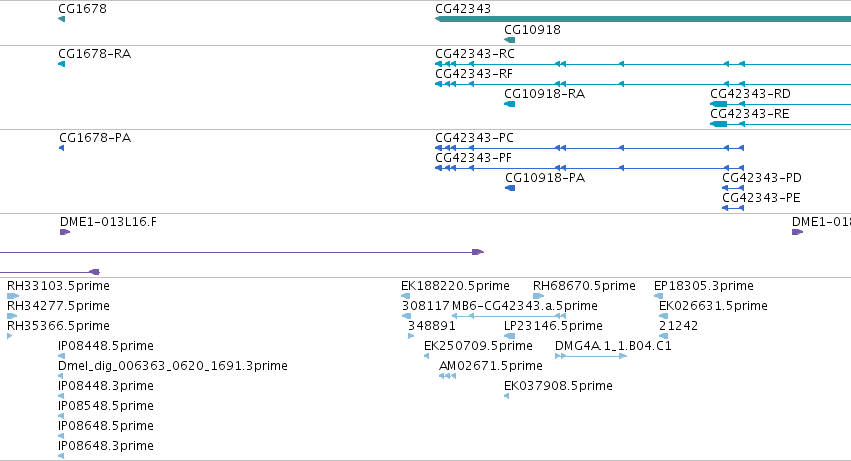Click the CG42343-PC protein label

point(474,138)
